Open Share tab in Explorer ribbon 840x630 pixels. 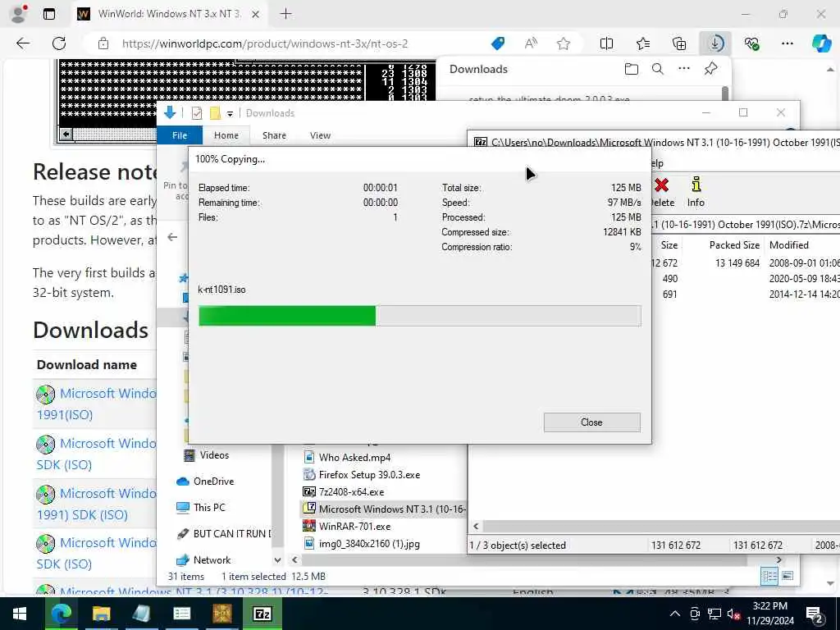(274, 135)
